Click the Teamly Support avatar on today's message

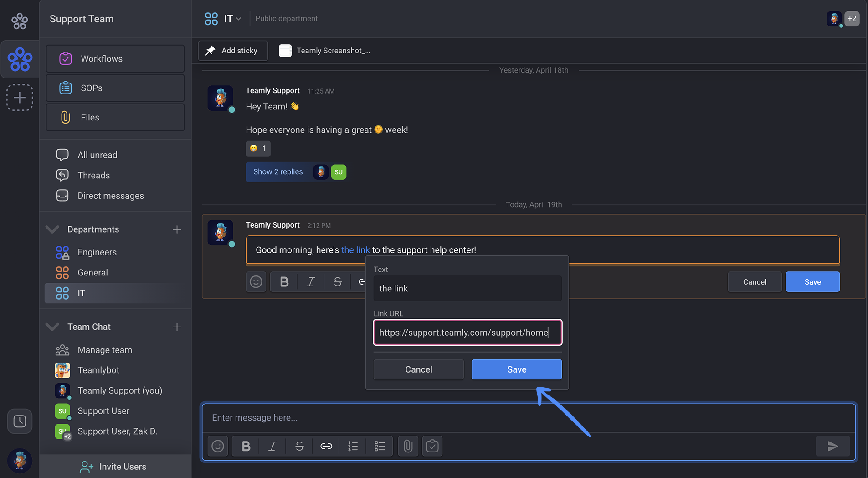221,233
